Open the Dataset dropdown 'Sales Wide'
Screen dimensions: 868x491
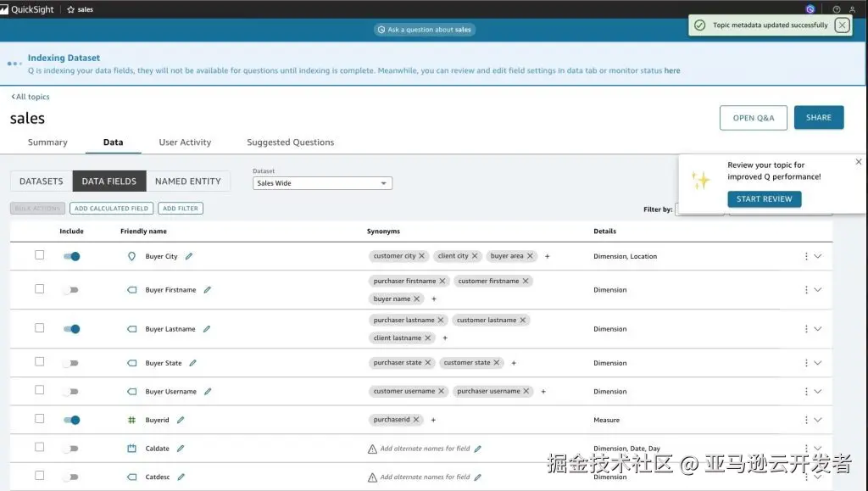point(322,183)
